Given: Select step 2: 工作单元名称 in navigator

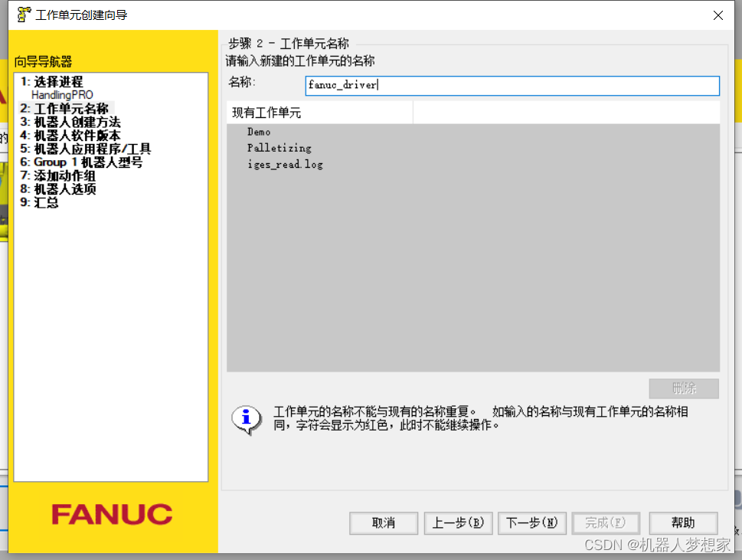Looking at the screenshot, I should pos(64,109).
